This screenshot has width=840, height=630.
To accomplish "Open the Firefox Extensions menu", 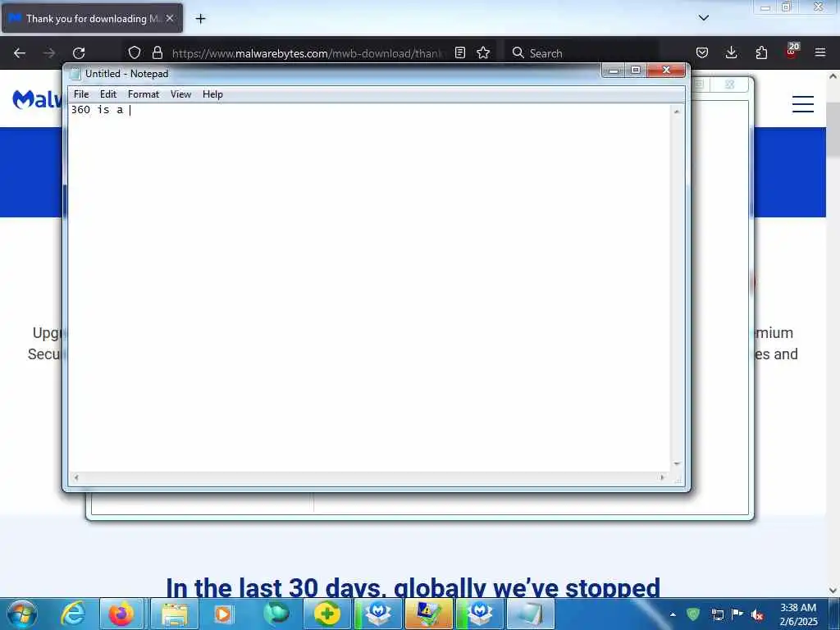I will pyautogui.click(x=761, y=52).
